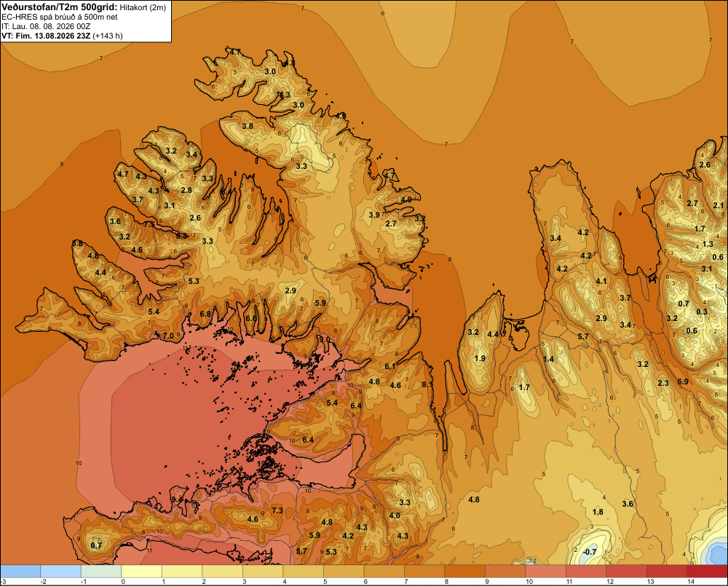Click the '13' tick label on the color scale
Viewport: 728px width, 586px height.
pyautogui.click(x=650, y=582)
